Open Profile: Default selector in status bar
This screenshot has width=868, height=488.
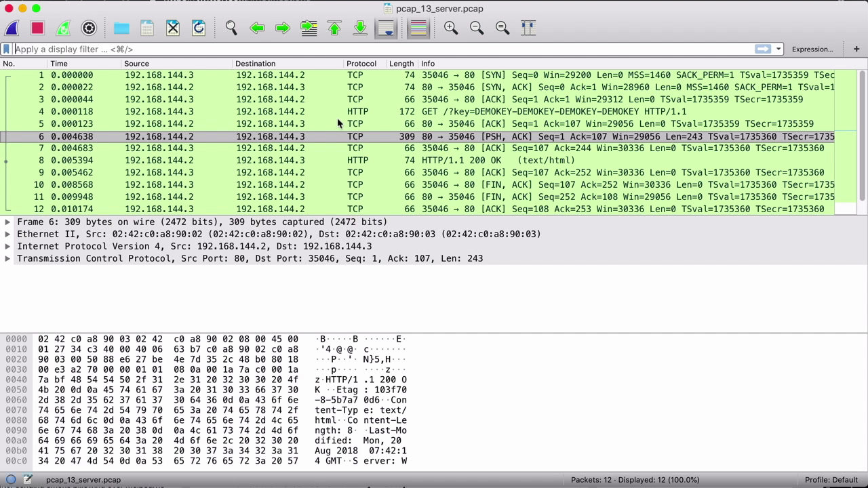tap(831, 480)
